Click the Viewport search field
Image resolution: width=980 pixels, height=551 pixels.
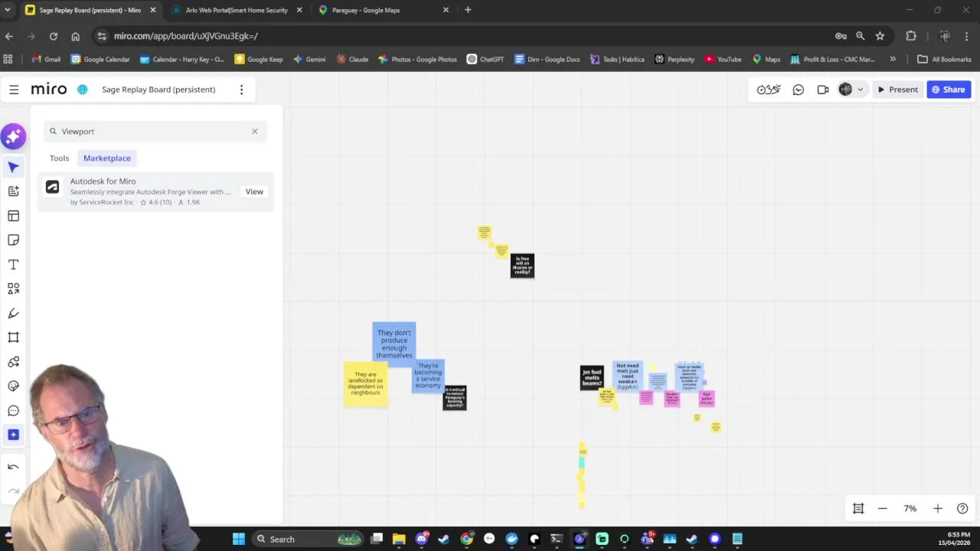pos(155,132)
